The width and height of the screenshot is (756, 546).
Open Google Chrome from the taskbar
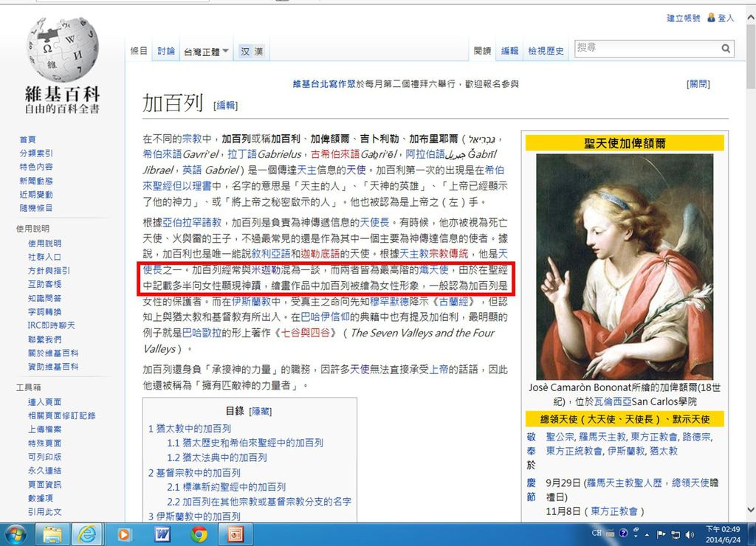199,534
